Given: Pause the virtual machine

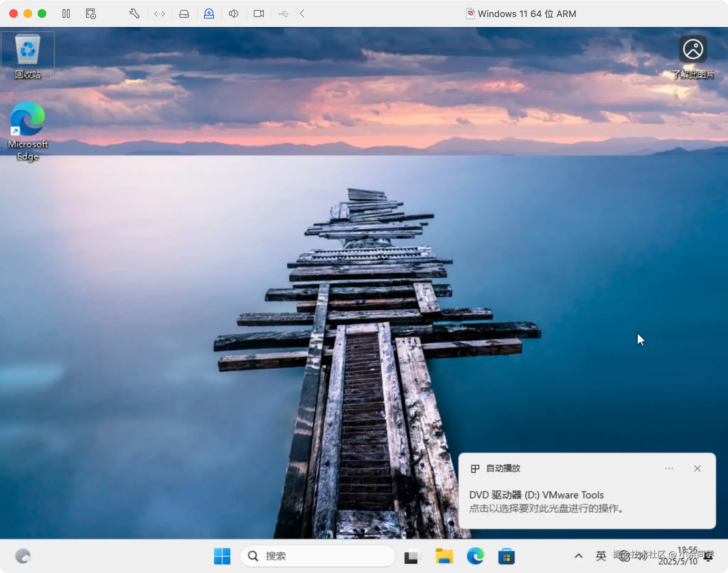Looking at the screenshot, I should [x=66, y=14].
